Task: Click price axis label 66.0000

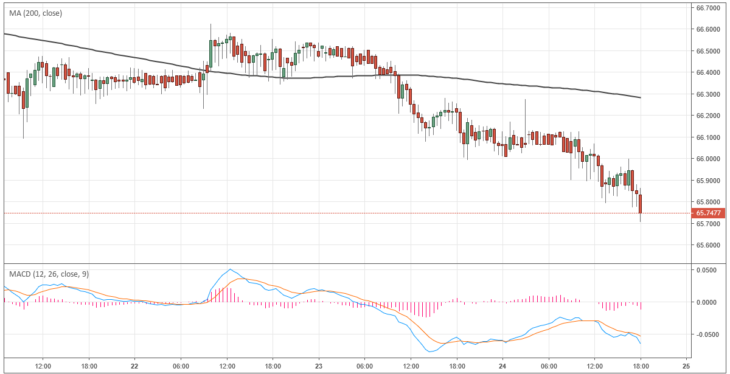Action: (708, 159)
